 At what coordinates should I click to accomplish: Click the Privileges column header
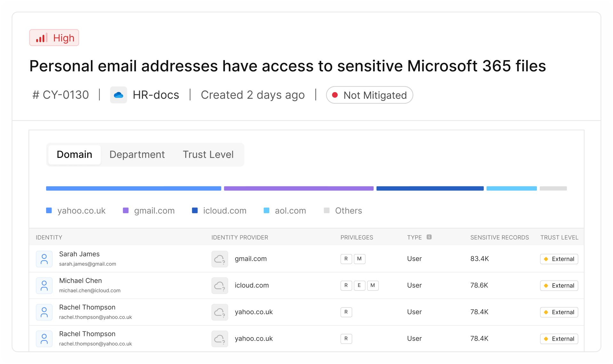(x=357, y=237)
